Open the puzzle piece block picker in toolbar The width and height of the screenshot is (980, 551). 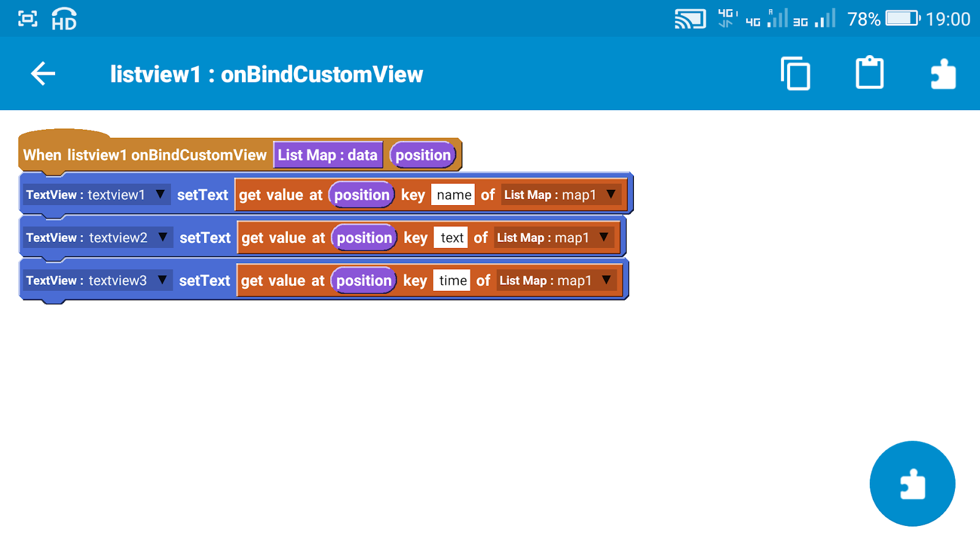tap(943, 73)
